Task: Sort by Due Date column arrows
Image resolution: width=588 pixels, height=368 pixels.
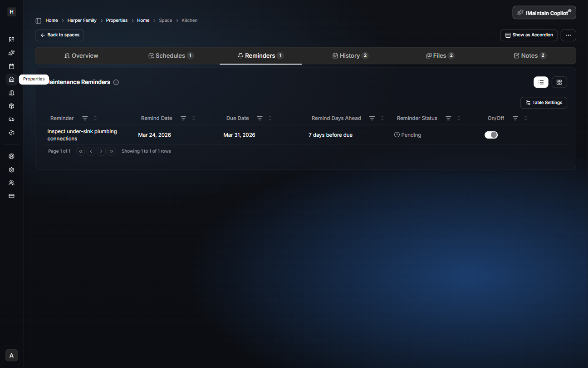Action: 270,118
